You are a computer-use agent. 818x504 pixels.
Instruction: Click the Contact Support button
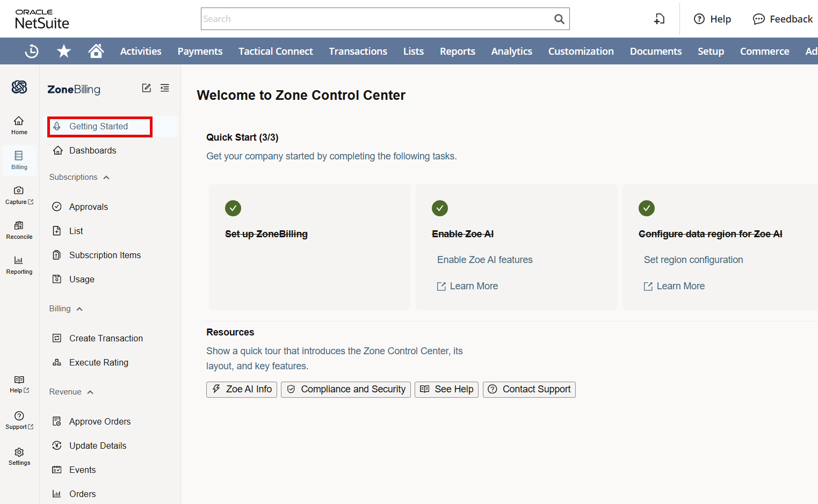(529, 389)
